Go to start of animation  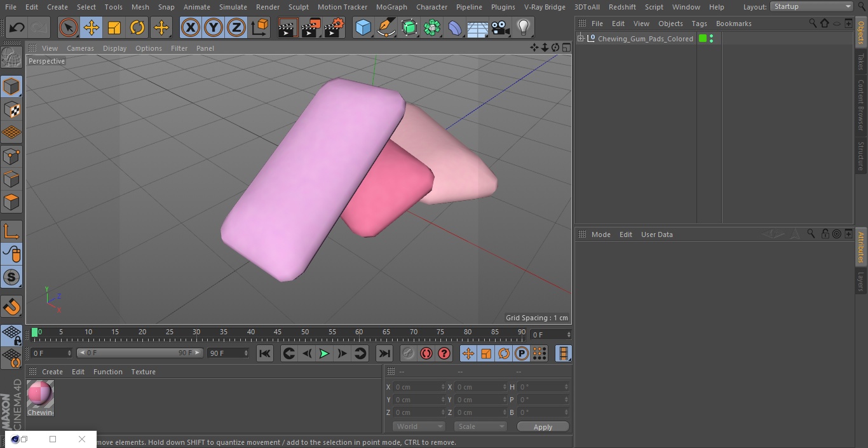point(265,353)
